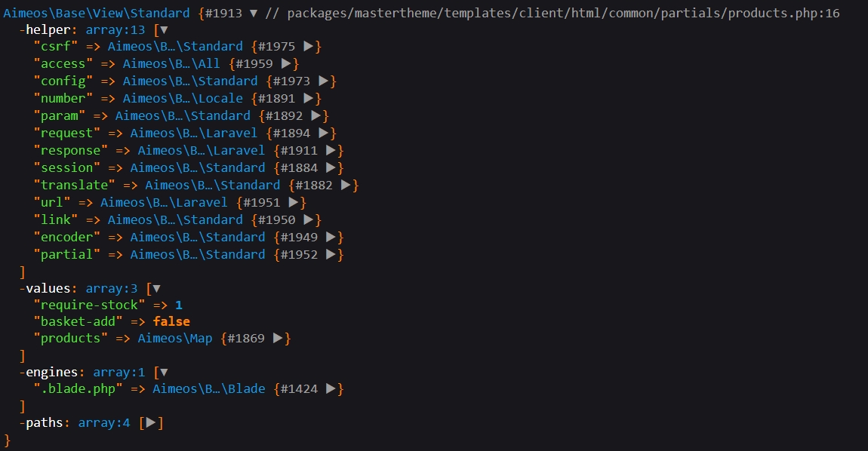Click the "param" key
The height and width of the screenshot is (451, 868).
click(x=59, y=115)
